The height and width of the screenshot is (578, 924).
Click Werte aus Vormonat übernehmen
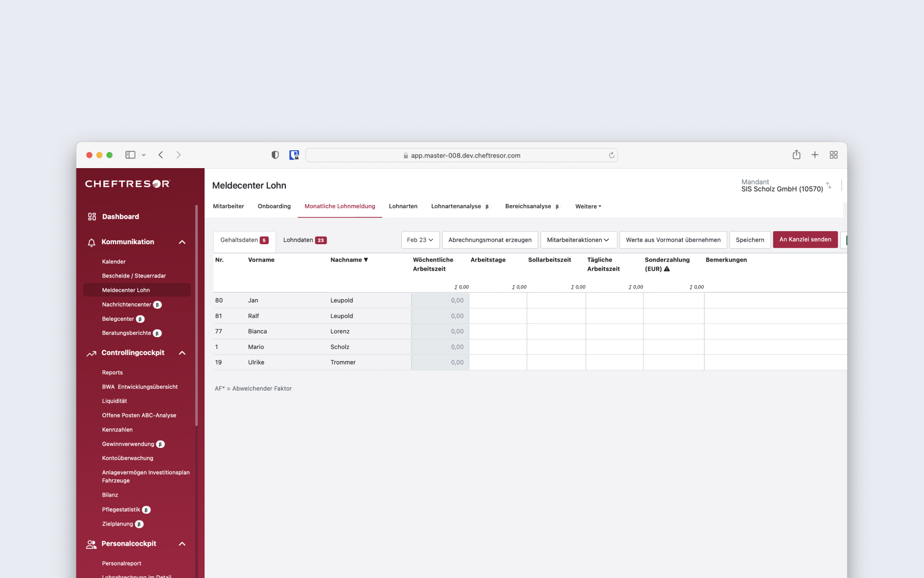click(673, 240)
